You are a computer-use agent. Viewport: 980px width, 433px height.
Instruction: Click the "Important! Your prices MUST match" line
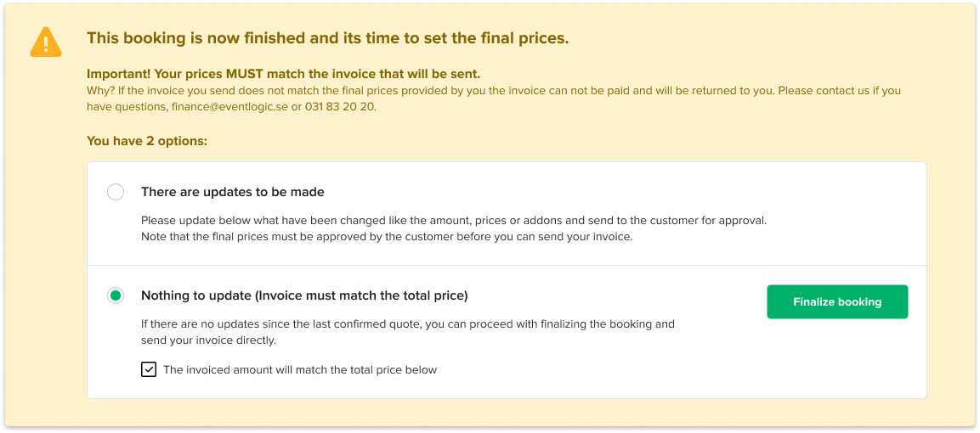(x=283, y=74)
